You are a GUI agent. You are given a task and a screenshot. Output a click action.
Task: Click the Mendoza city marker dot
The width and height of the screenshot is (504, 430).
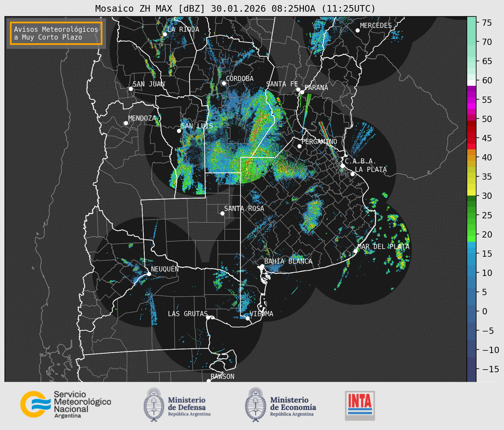(x=126, y=123)
